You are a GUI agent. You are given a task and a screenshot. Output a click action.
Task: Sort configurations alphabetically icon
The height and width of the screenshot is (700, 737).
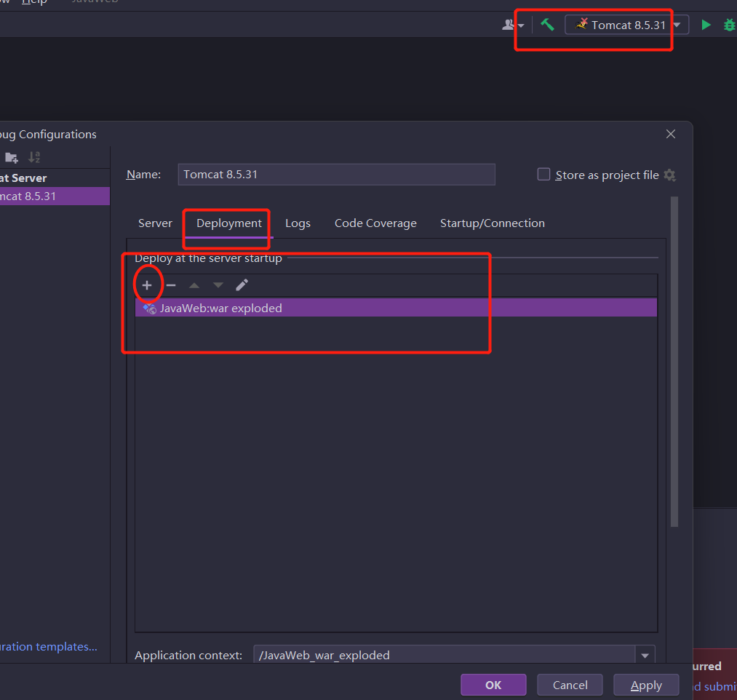click(x=34, y=157)
